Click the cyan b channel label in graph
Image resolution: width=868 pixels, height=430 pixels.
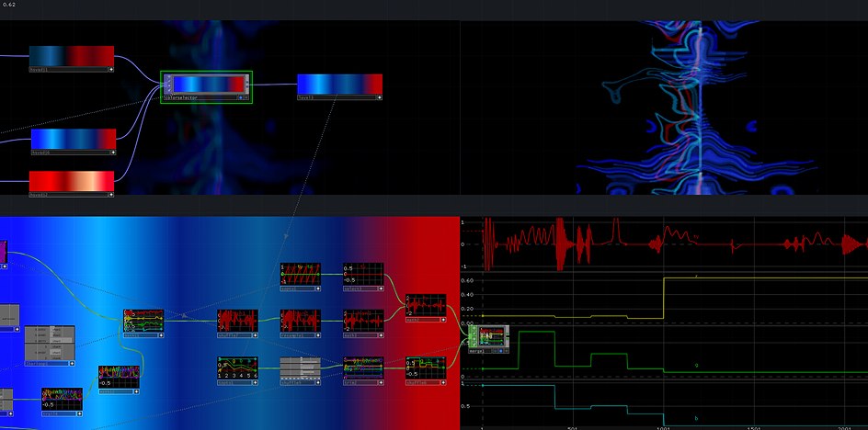click(696, 418)
